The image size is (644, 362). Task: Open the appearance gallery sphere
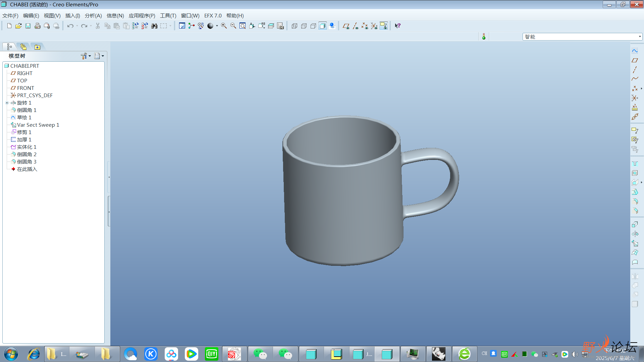tap(210, 26)
